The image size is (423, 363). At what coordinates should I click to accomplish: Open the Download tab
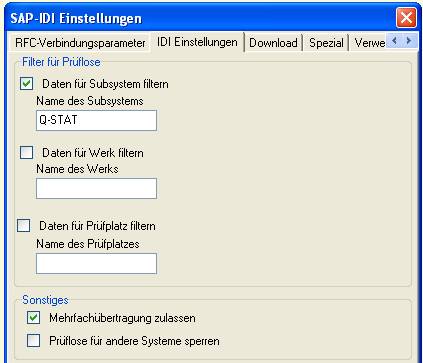(273, 43)
